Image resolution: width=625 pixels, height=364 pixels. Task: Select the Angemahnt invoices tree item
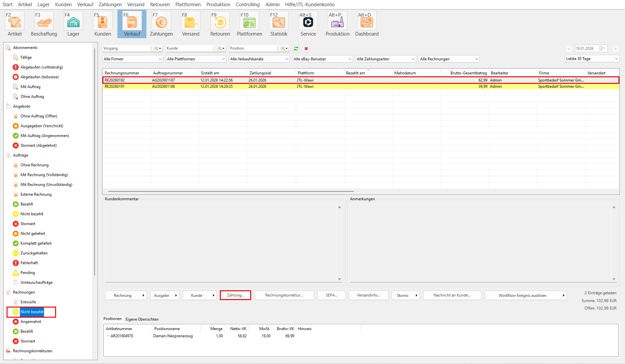(x=31, y=322)
